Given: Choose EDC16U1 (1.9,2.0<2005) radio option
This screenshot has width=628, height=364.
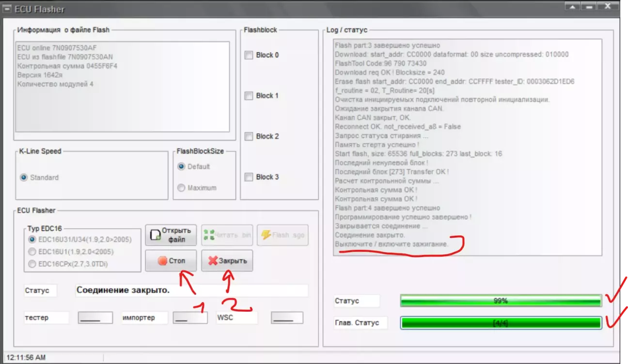Looking at the screenshot, I should (x=32, y=252).
